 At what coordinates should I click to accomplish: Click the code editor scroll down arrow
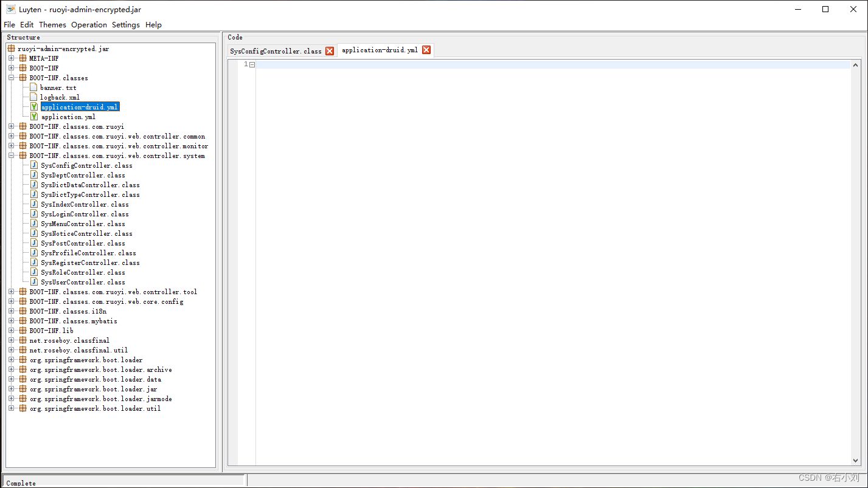tap(855, 461)
